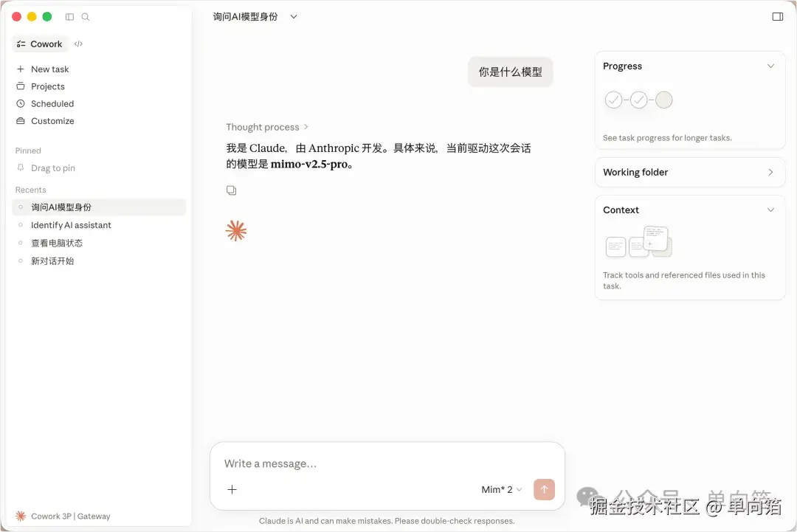Screen dimensions: 797x532
Task: Click the Recents section header
Action: pyautogui.click(x=30, y=190)
